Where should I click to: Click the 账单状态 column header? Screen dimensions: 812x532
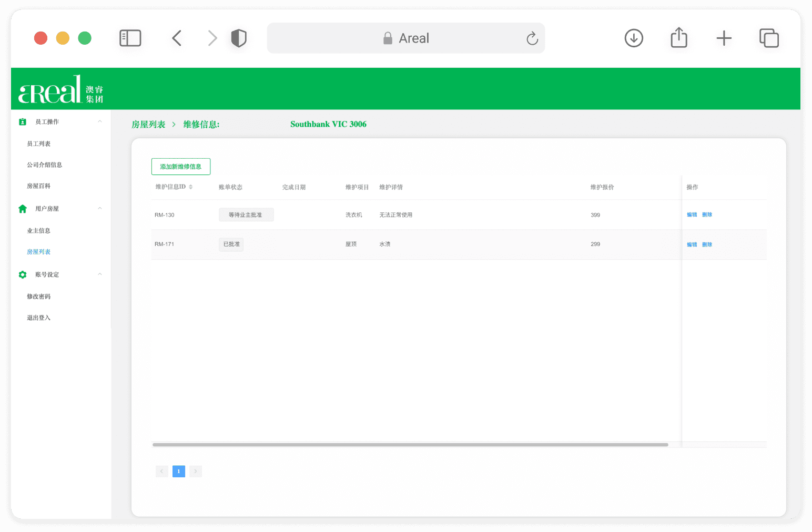coord(231,187)
